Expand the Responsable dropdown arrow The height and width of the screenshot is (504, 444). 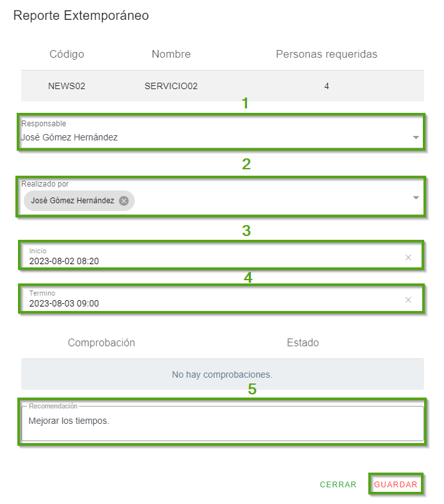[416, 138]
